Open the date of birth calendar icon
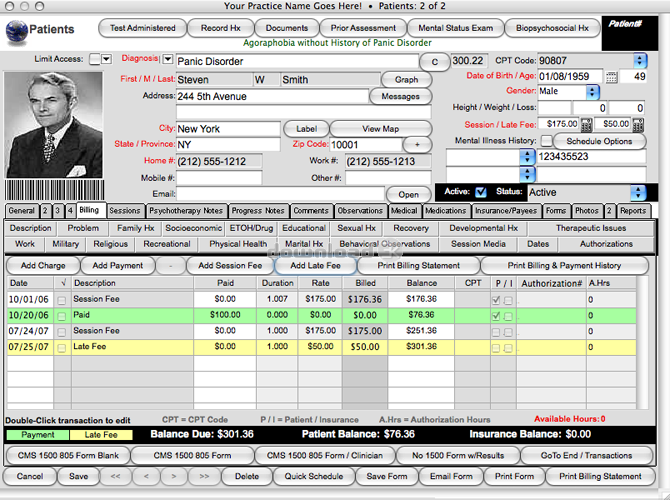This screenshot has width=670, height=500. point(611,77)
